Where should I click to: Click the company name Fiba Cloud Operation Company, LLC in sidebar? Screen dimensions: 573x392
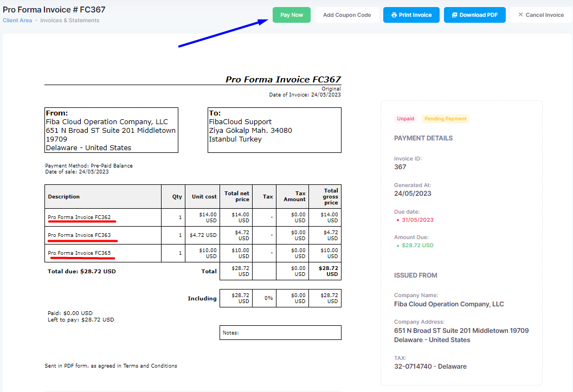pos(449,304)
